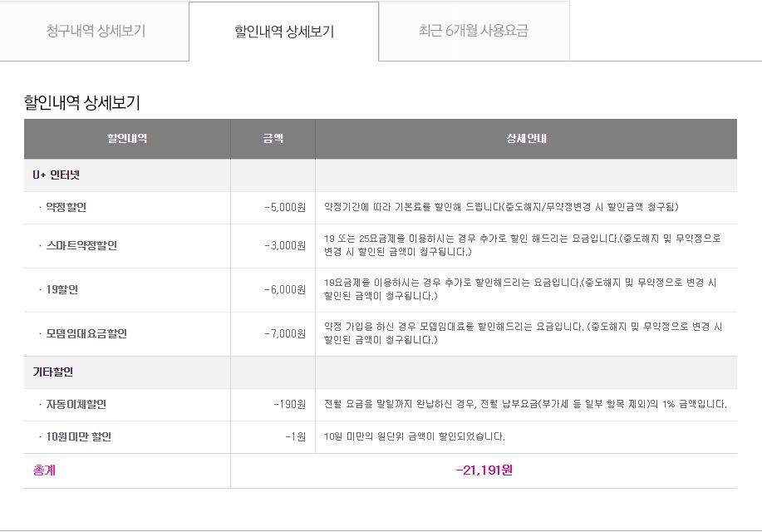Click the 10원미만 할인 row label
Screen dimensions: 762x532
tap(79, 436)
